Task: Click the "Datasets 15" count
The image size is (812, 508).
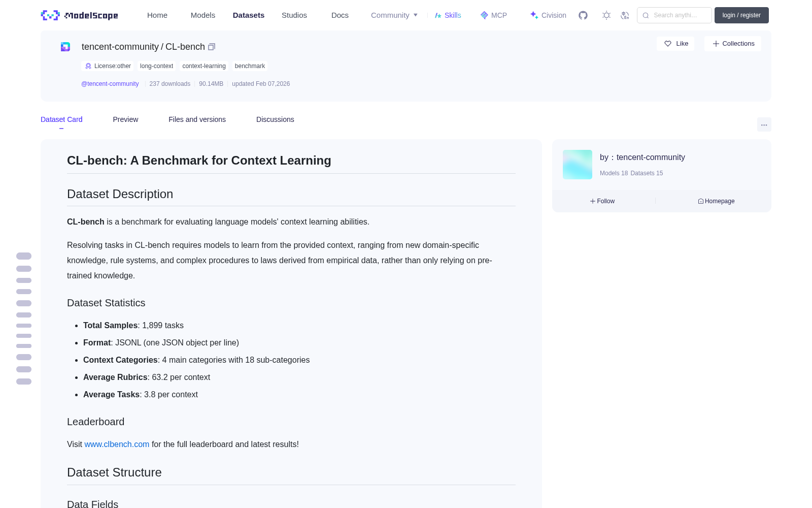Action: coord(647,173)
